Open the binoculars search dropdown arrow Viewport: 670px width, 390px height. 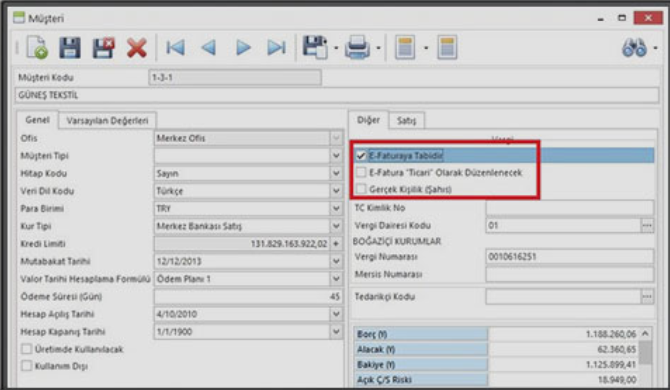(x=655, y=48)
